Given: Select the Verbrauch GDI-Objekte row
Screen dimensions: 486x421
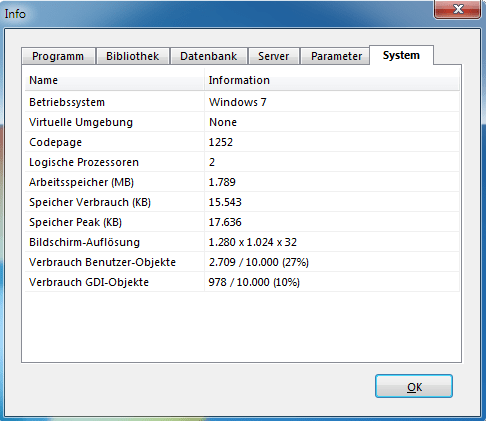Looking at the screenshot, I should click(x=242, y=282).
